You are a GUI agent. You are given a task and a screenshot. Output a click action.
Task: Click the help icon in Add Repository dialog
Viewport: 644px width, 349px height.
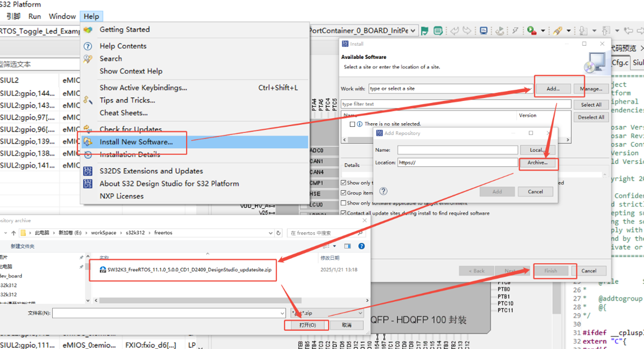click(383, 191)
